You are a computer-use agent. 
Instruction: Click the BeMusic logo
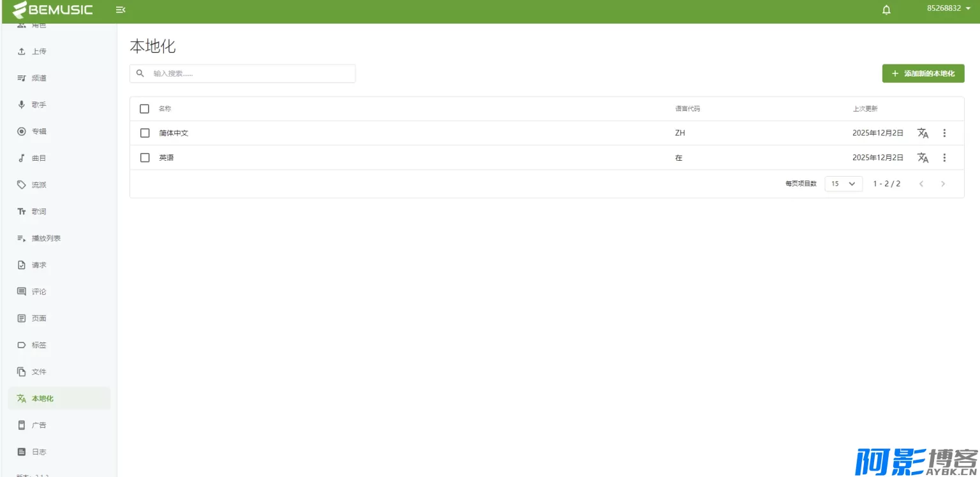53,10
